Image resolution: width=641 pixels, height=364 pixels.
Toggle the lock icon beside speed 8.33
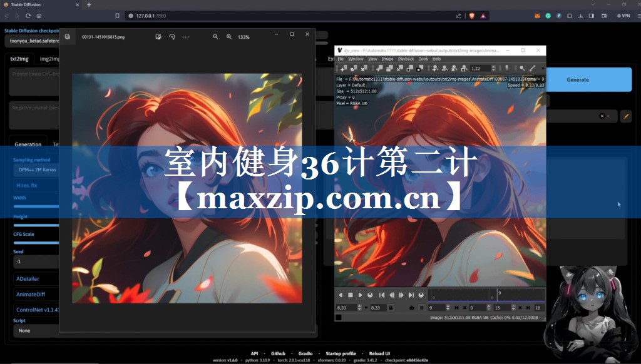click(x=391, y=308)
